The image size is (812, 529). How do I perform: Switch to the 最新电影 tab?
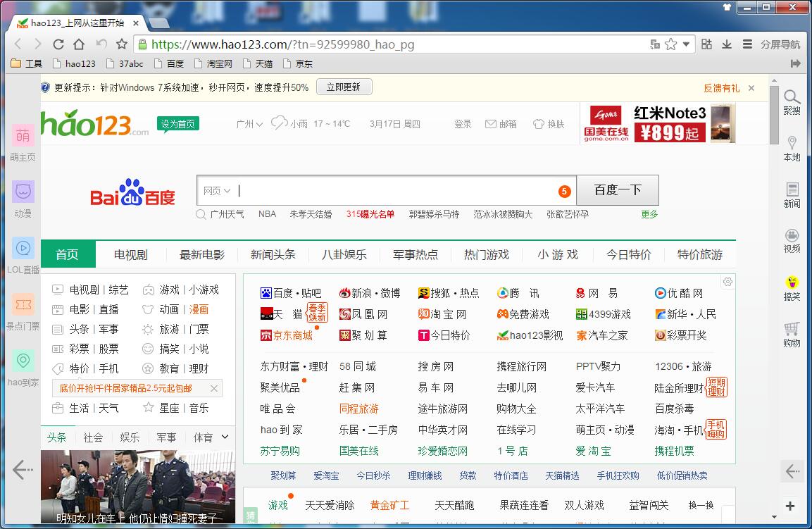tap(202, 254)
